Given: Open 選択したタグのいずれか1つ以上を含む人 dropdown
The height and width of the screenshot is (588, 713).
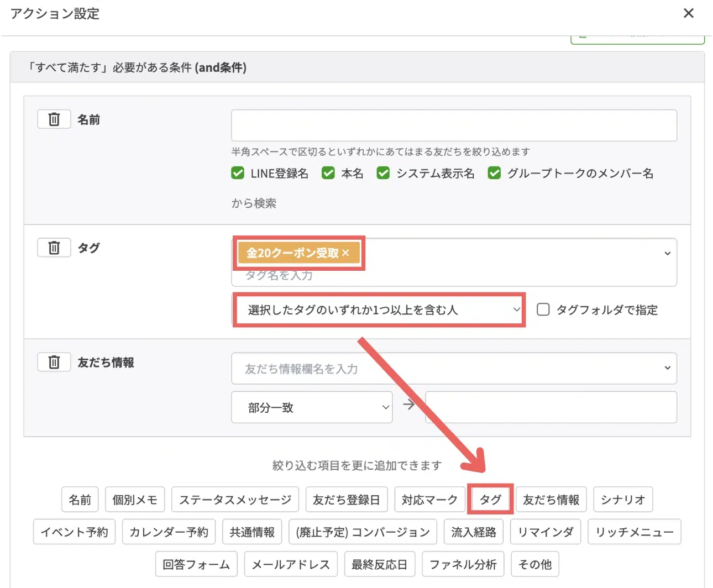Looking at the screenshot, I should click(x=379, y=310).
